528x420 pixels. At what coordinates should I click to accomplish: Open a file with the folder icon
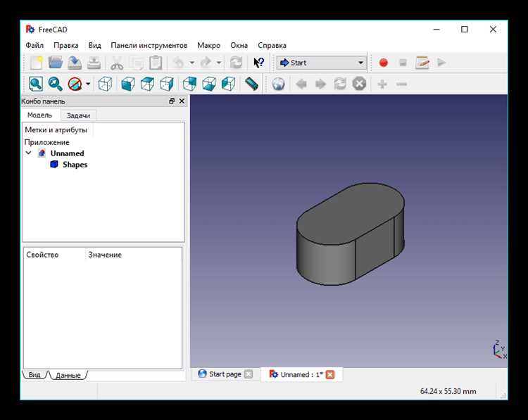55,63
